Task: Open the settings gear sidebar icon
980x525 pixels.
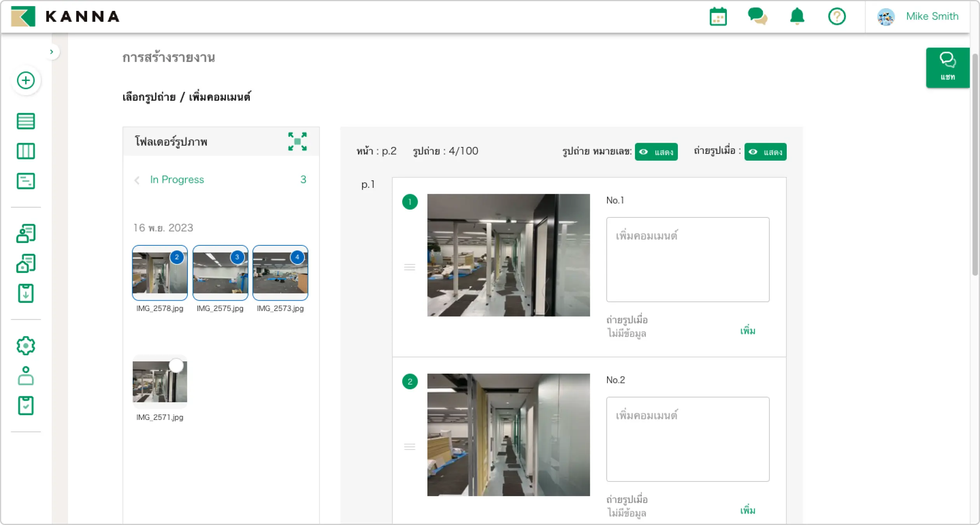Action: 26,345
